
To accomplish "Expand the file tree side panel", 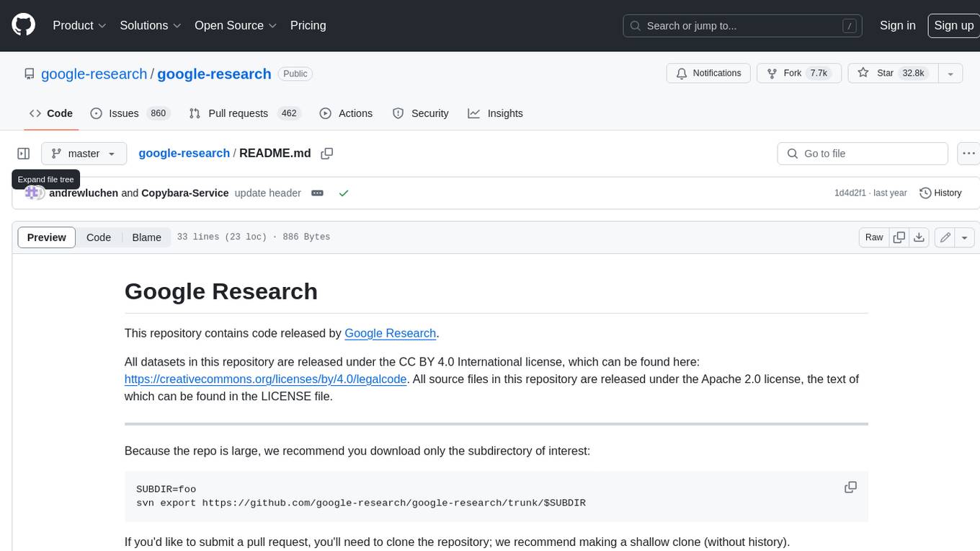I will (24, 154).
